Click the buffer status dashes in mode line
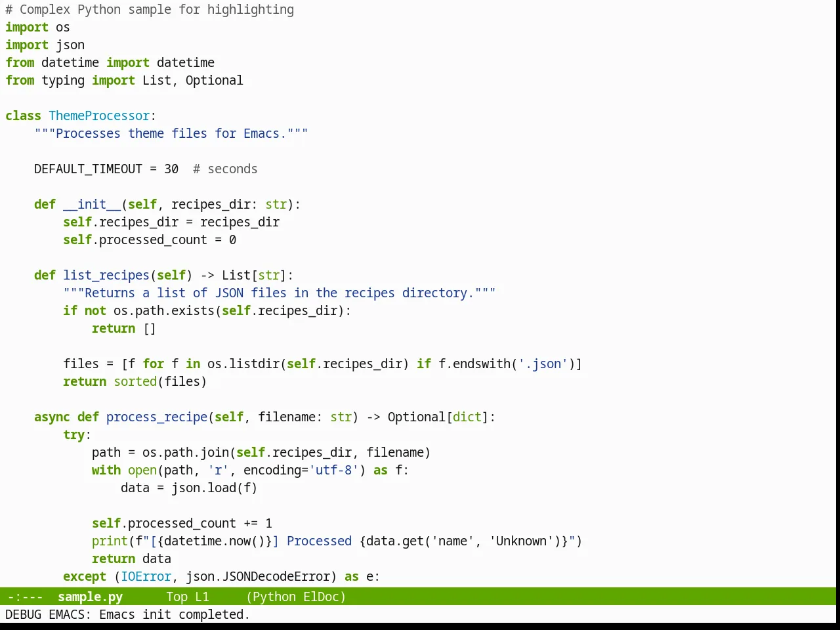This screenshot has height=630, width=840. (x=25, y=597)
